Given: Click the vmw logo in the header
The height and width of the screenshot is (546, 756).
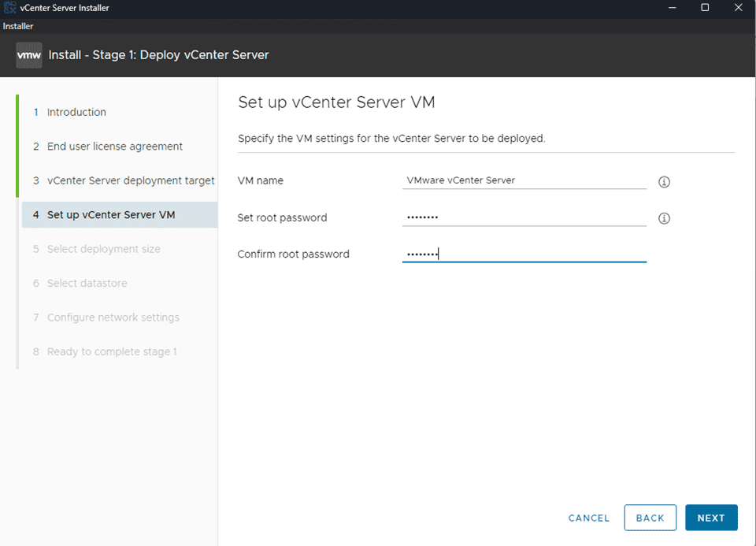Looking at the screenshot, I should point(28,55).
